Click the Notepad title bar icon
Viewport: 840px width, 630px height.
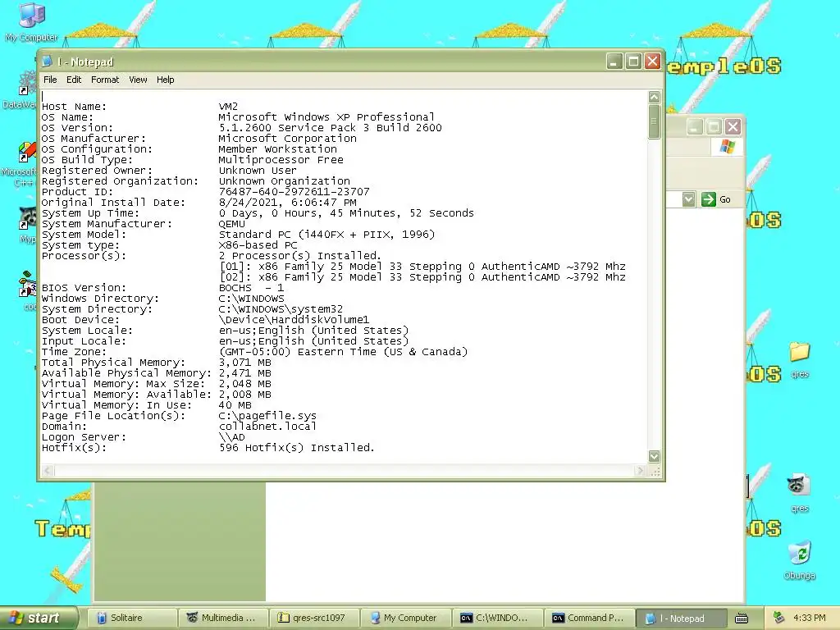[x=47, y=62]
